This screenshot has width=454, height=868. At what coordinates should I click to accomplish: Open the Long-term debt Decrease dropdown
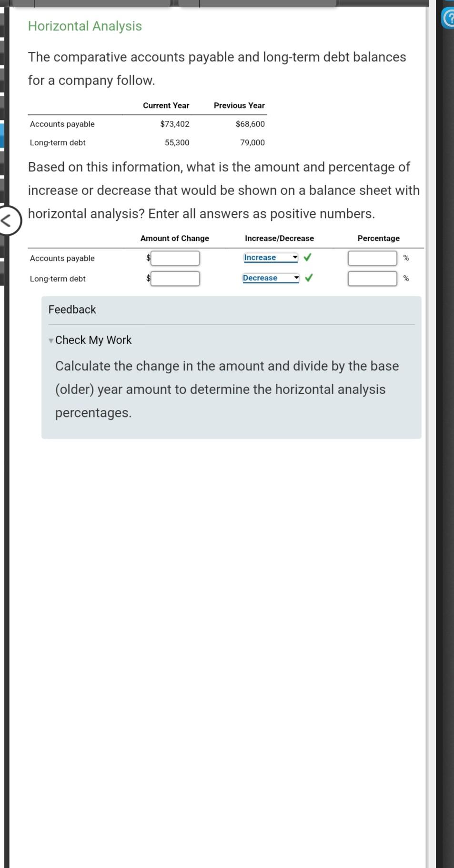click(271, 278)
